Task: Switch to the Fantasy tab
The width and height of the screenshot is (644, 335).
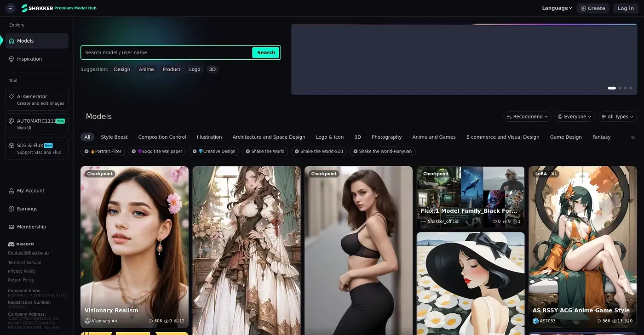Action: click(601, 137)
